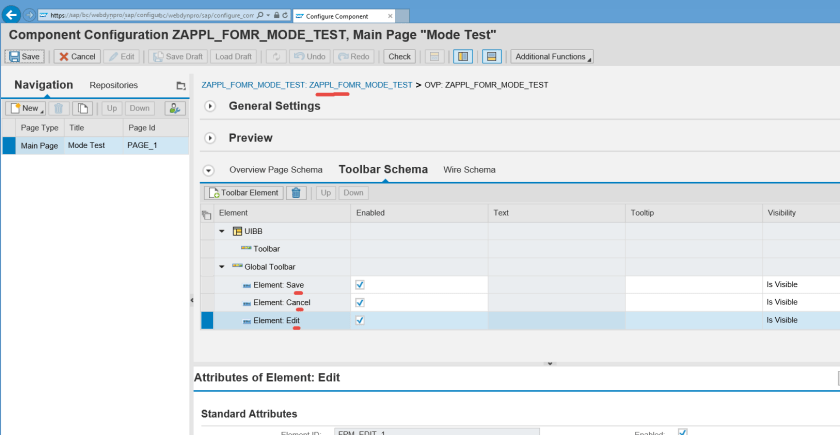Click the Check button
840x435 pixels.
pyautogui.click(x=399, y=56)
